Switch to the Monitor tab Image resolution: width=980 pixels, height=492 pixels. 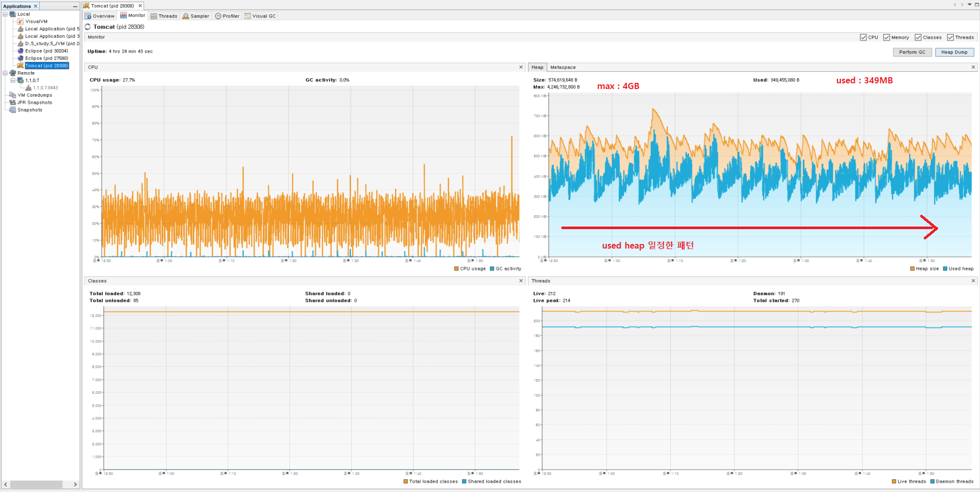click(133, 15)
